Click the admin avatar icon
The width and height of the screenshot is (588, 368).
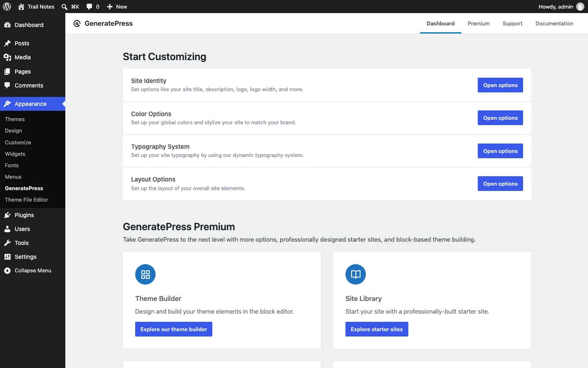[580, 7]
